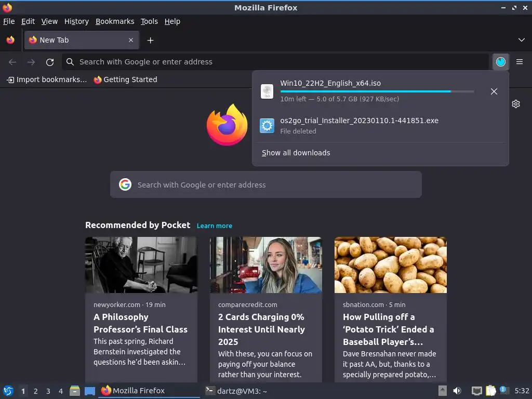Click the ISO file icon in downloads
Viewport: 532px width, 399px height.
click(x=267, y=91)
